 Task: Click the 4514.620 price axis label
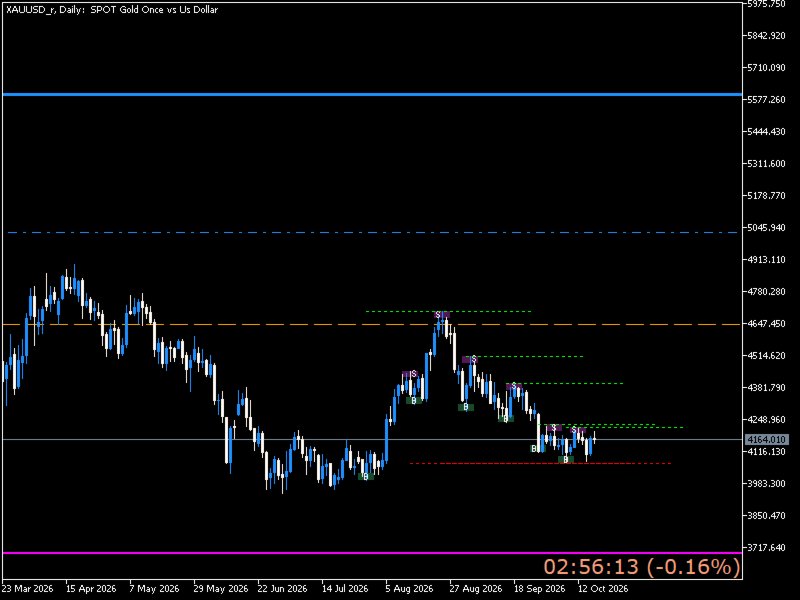click(766, 356)
